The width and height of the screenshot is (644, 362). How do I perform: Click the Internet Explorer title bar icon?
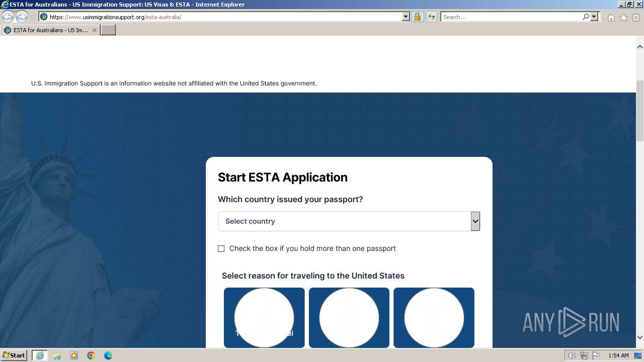pos(5,5)
